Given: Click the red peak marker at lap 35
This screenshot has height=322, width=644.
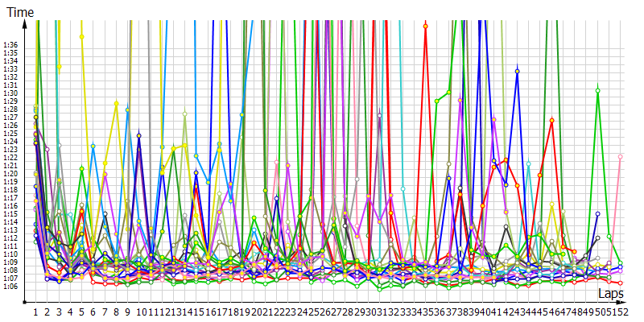Looking at the screenshot, I should [426, 27].
